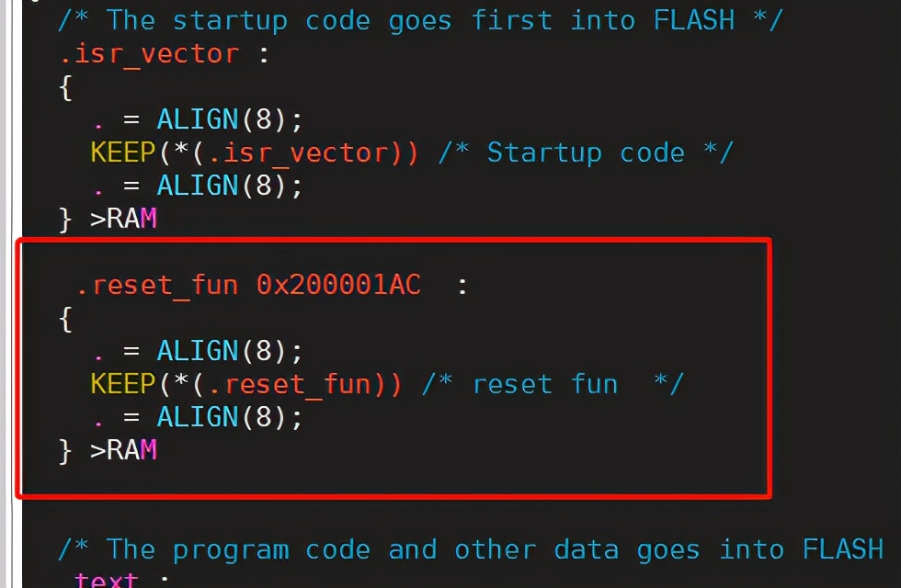Click the ".isr_vector" section name declaration
The height and width of the screenshot is (588, 901).
click(x=150, y=54)
